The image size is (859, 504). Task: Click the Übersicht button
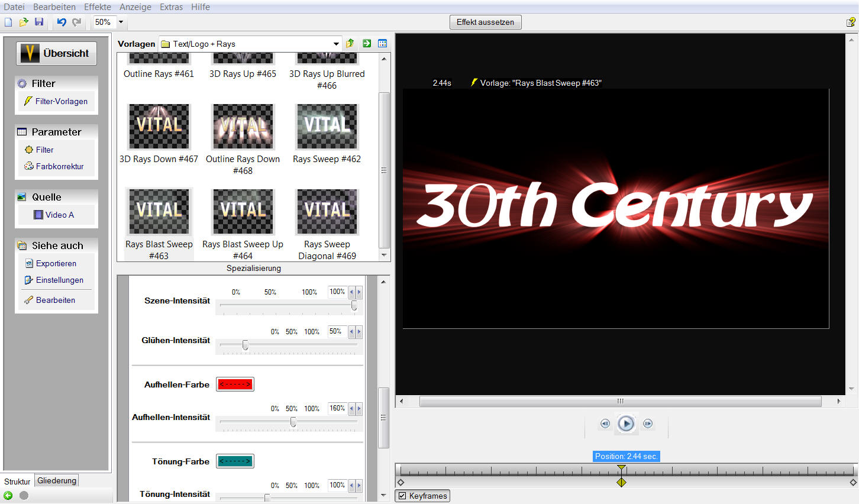56,53
